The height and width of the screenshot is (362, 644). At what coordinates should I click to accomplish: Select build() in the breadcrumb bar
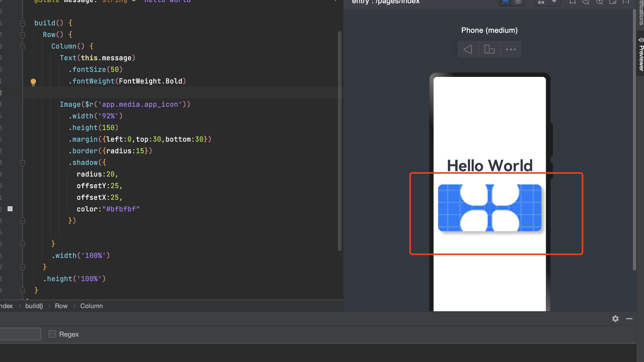coord(34,306)
